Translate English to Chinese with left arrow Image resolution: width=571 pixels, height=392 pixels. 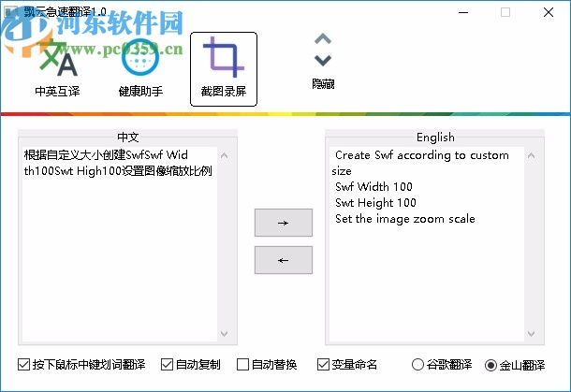tap(284, 260)
